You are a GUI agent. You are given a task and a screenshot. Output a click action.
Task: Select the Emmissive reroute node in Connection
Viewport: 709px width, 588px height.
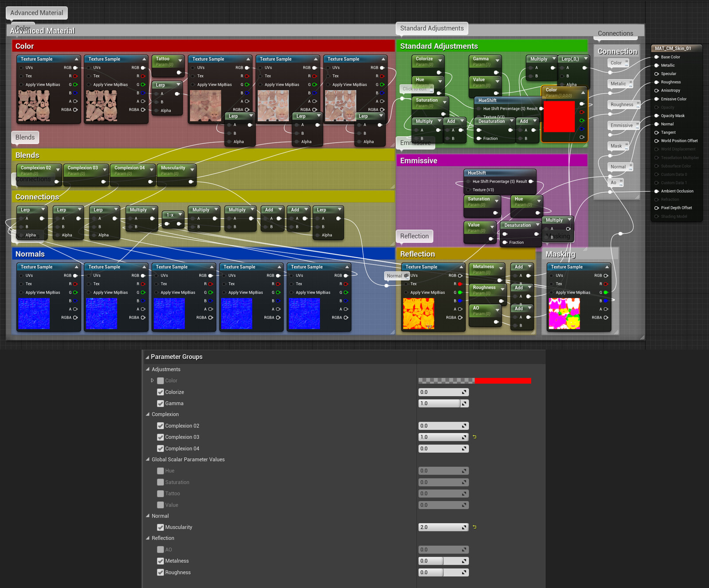point(623,125)
